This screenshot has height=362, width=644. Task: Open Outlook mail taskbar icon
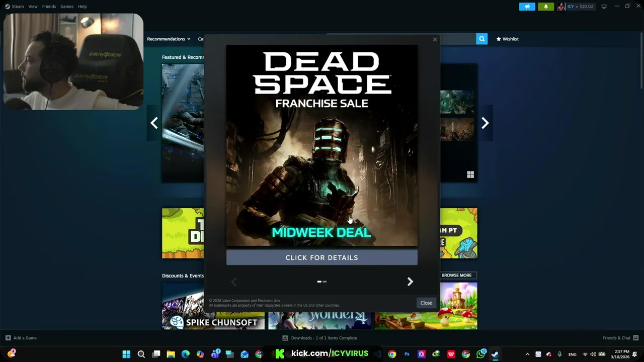pos(245,354)
